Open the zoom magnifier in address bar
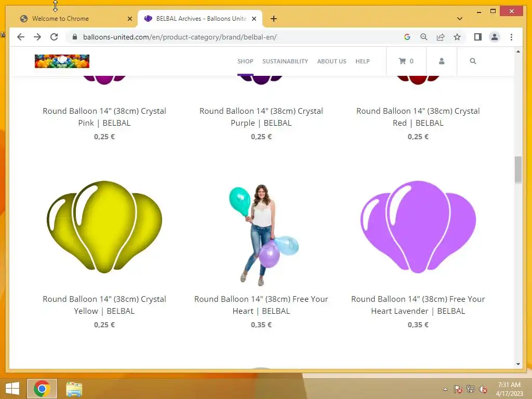The width and height of the screenshot is (532, 399). 424,37
